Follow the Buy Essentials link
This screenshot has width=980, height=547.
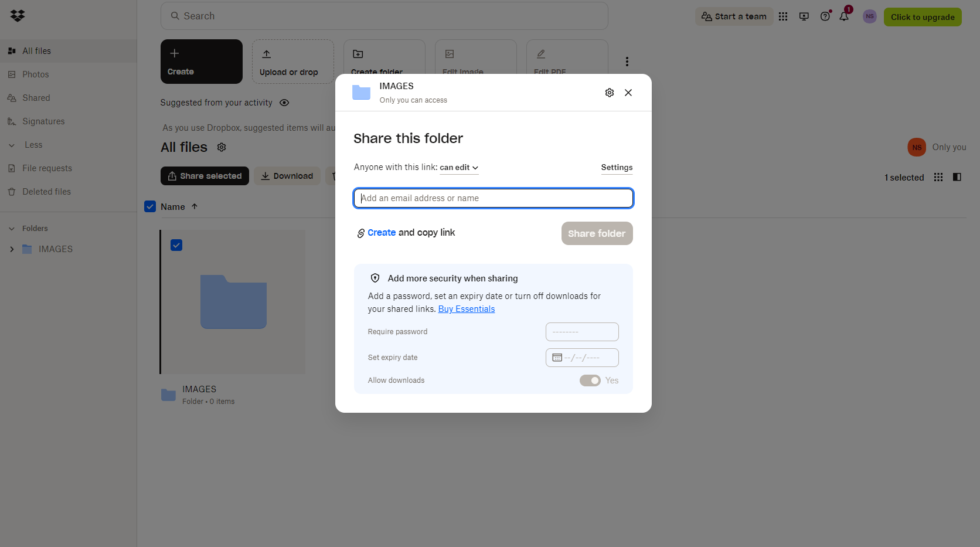pyautogui.click(x=467, y=309)
